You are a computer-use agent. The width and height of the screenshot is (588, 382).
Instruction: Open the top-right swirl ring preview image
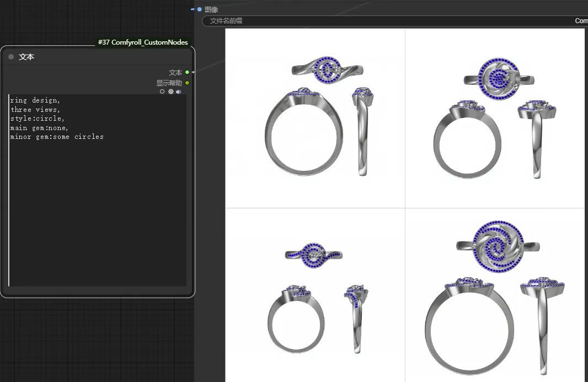point(495,118)
